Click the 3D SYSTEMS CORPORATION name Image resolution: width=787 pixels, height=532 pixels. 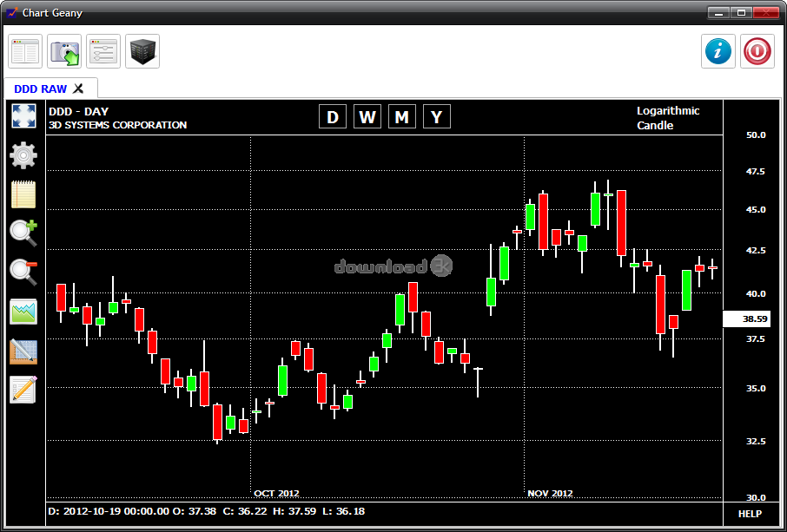click(x=118, y=125)
